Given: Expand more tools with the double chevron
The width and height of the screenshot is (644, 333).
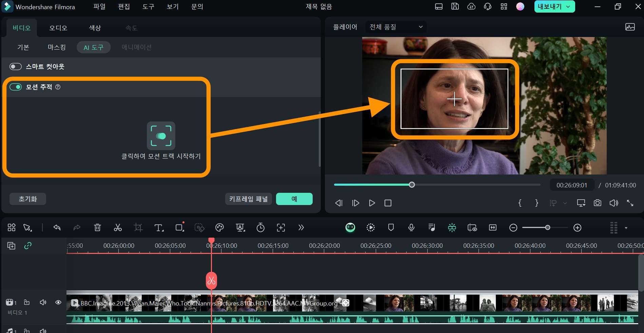Looking at the screenshot, I should 301,227.
